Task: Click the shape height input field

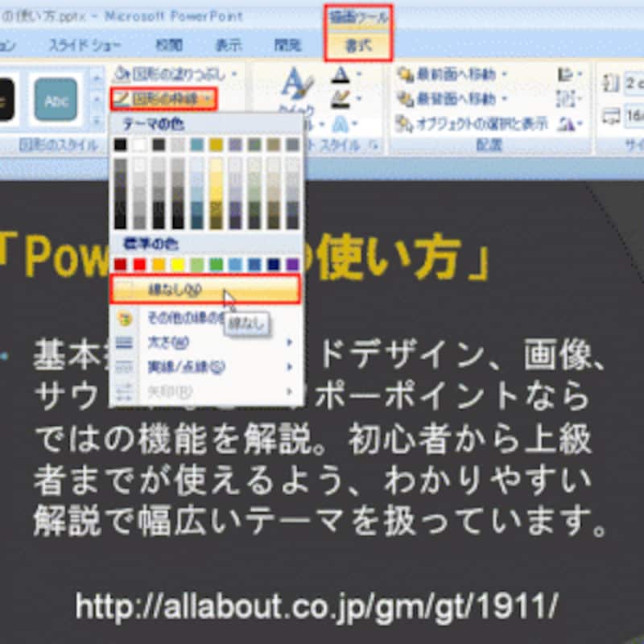Action: [x=634, y=84]
